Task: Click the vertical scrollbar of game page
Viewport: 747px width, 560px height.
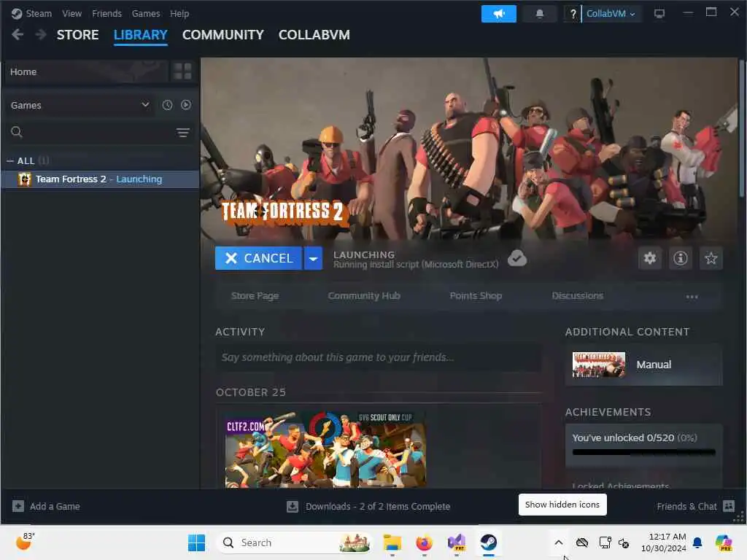Action: 741,128
